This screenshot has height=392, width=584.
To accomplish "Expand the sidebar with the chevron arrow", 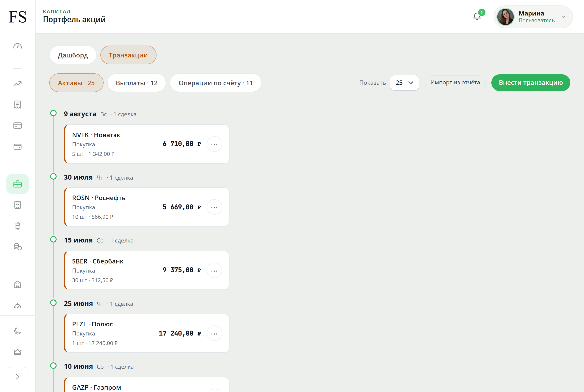I will (x=18, y=377).
